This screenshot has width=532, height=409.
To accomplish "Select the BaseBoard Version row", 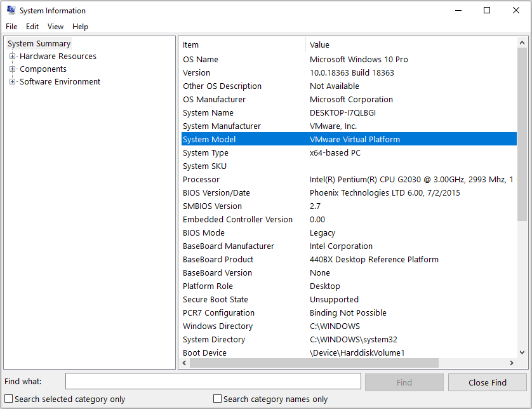I will click(x=349, y=272).
